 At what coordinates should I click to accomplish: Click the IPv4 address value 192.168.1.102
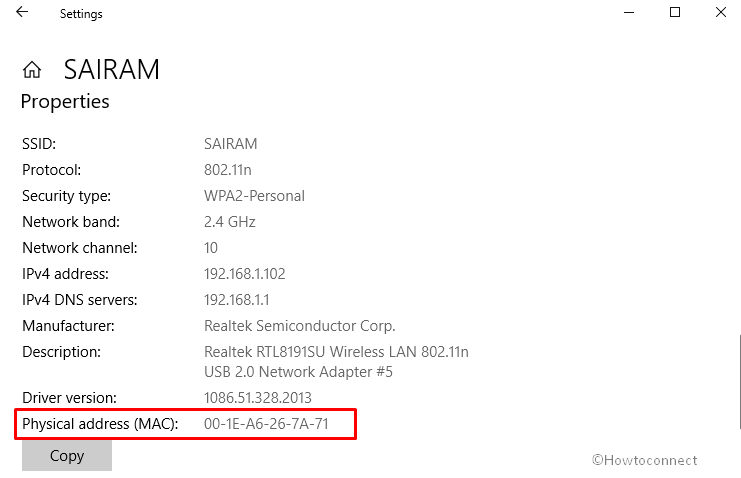tap(244, 274)
